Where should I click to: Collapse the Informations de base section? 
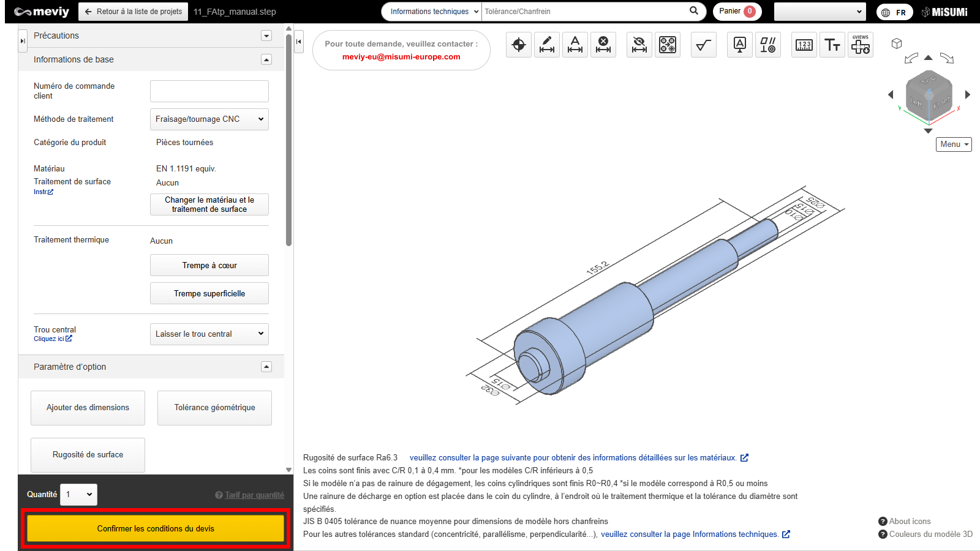click(266, 59)
